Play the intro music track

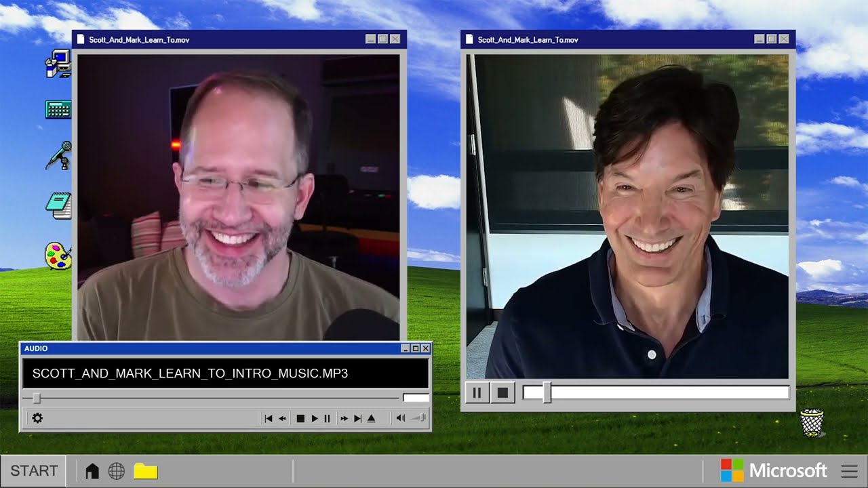(314, 419)
